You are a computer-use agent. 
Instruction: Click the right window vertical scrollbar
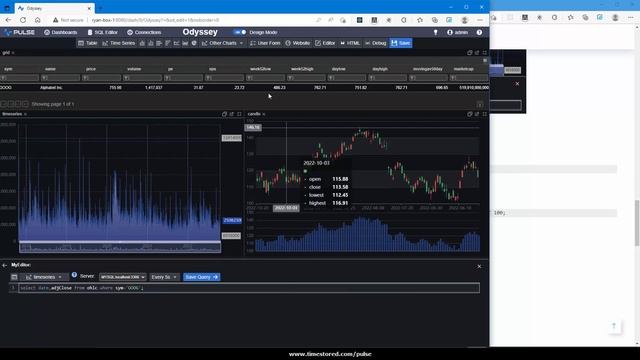click(637, 222)
